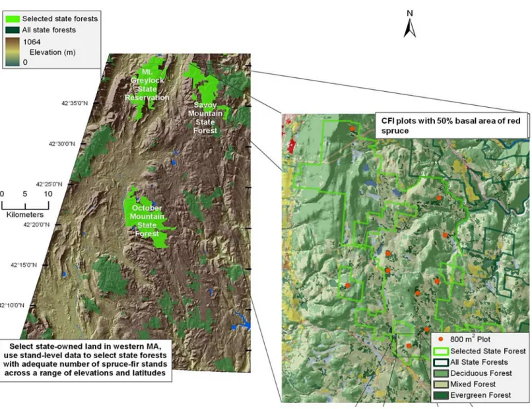Click the Savoy Mountain State Forest label
532x409 pixels.
[205, 118]
